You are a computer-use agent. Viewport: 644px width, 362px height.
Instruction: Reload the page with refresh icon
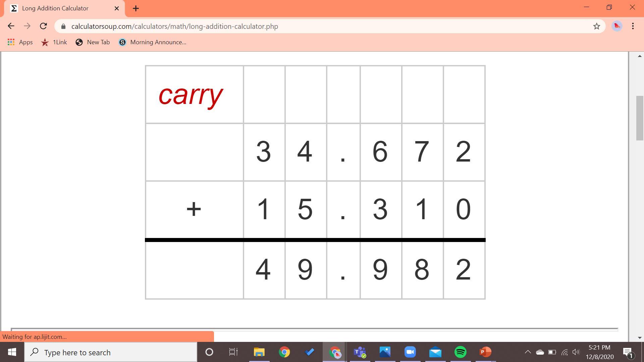click(x=43, y=26)
